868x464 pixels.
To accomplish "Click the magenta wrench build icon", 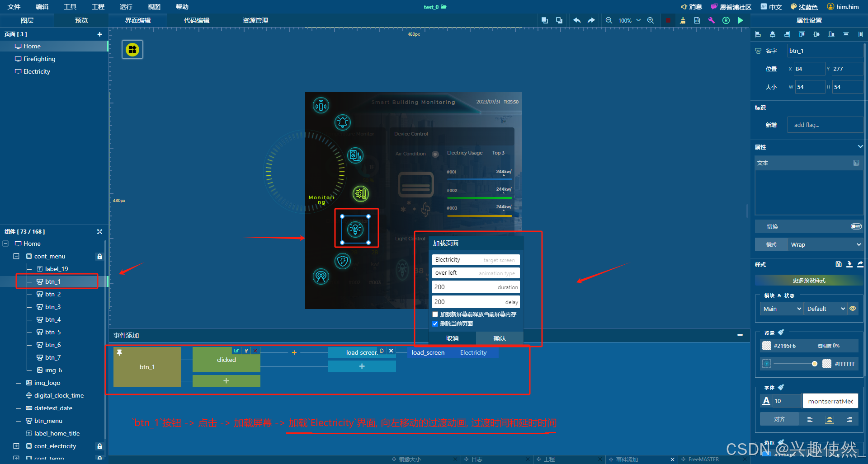I will coord(712,20).
